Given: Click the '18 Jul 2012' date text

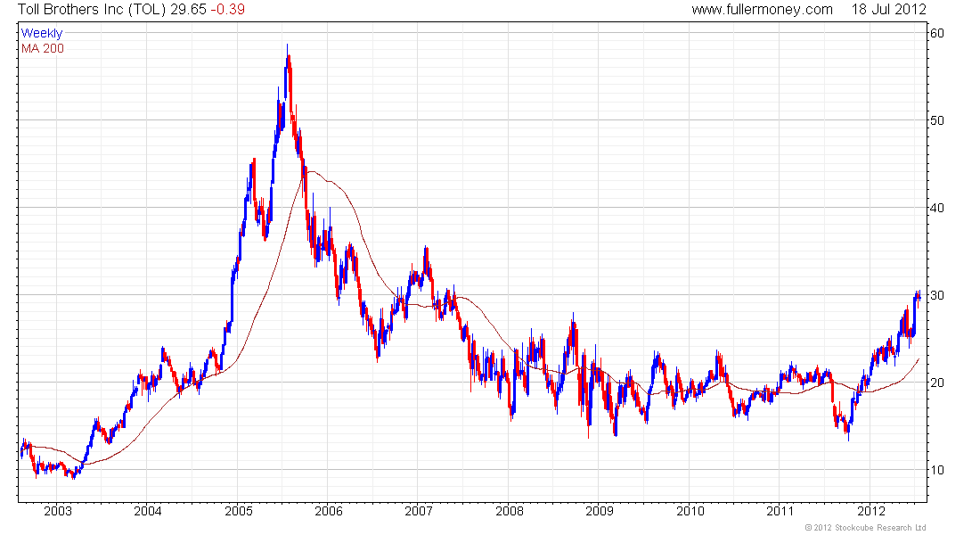Looking at the screenshot, I should pyautogui.click(x=889, y=10).
